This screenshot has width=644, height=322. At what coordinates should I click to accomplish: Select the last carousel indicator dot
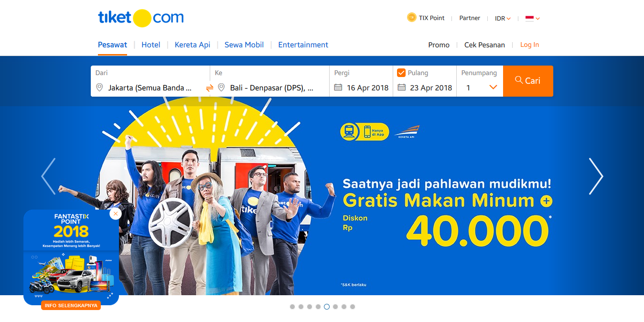pos(353,307)
